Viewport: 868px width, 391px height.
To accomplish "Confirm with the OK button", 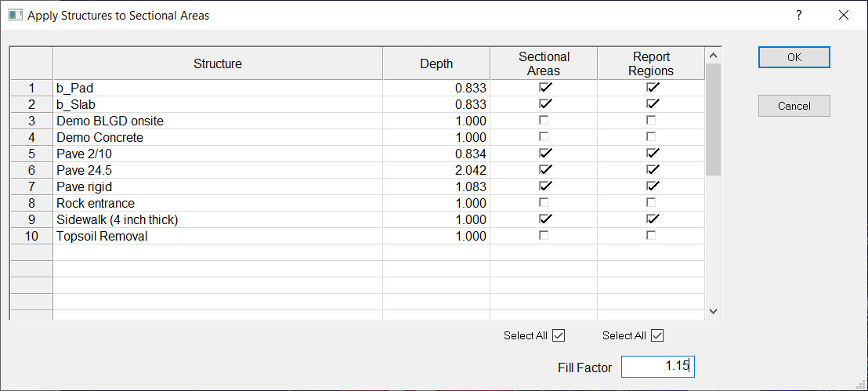I will 794,57.
